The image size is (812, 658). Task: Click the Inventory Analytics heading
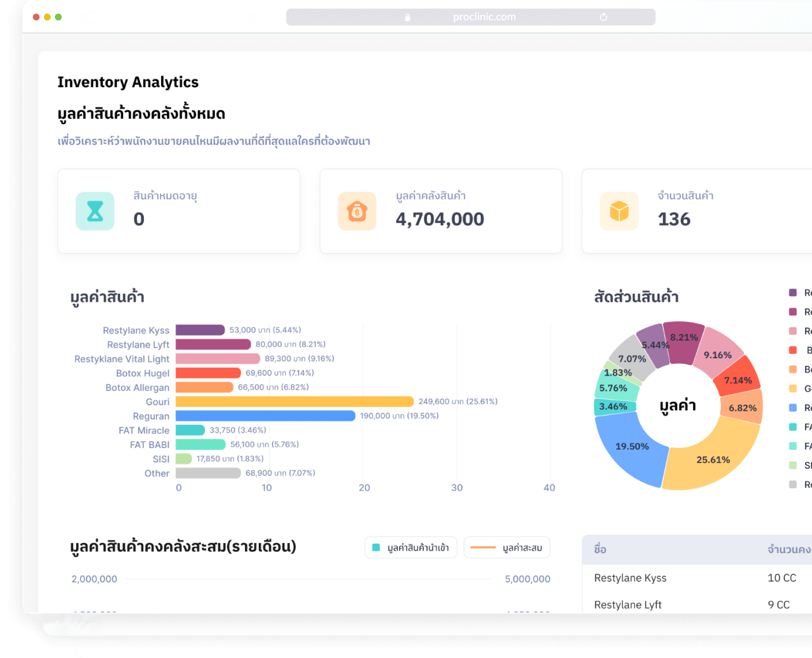[128, 82]
